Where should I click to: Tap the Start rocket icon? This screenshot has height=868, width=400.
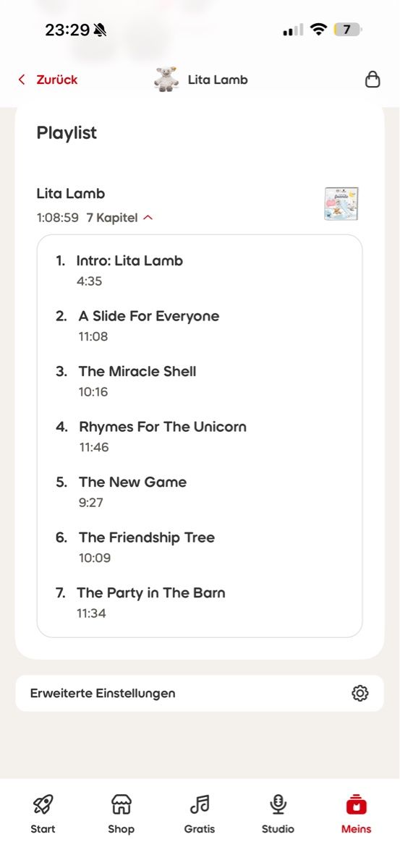pyautogui.click(x=43, y=804)
